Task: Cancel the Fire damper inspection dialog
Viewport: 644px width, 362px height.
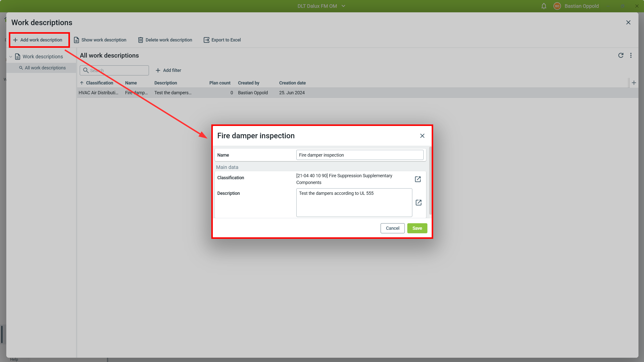Action: tap(392, 228)
